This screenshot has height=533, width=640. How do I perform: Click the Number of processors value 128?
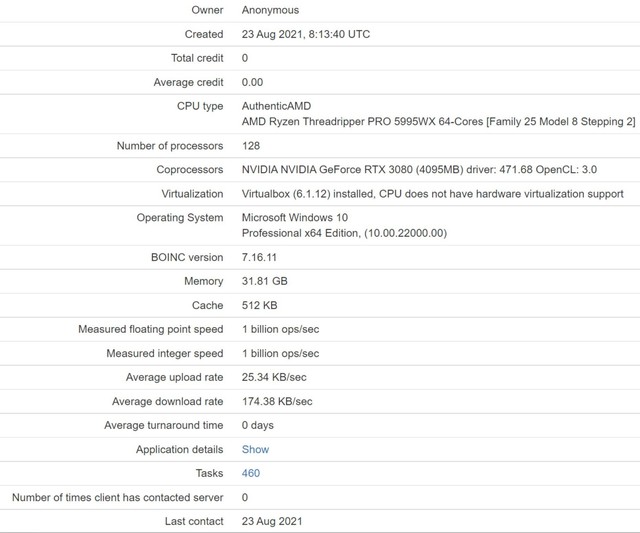pyautogui.click(x=251, y=146)
